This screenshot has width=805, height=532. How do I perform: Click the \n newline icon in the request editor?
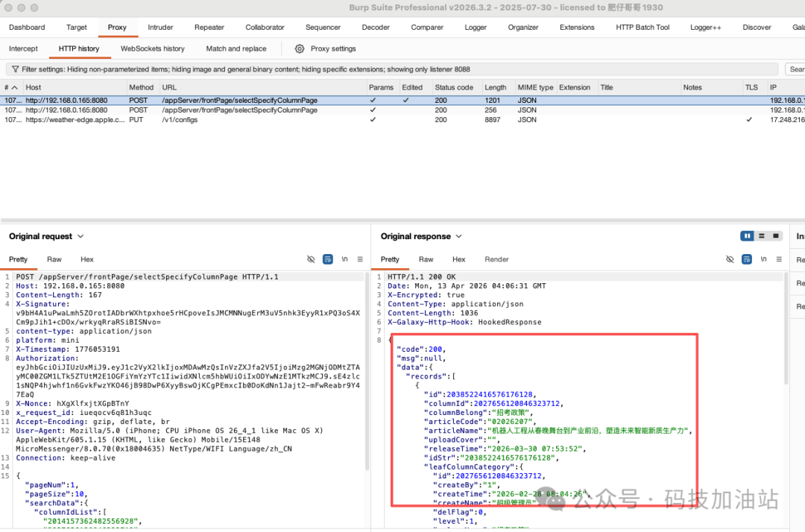[344, 259]
